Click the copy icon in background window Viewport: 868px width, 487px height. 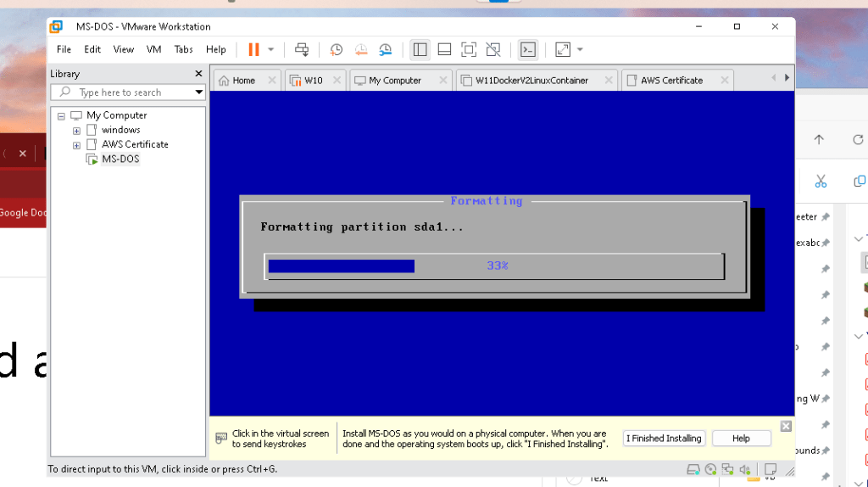pyautogui.click(x=860, y=182)
